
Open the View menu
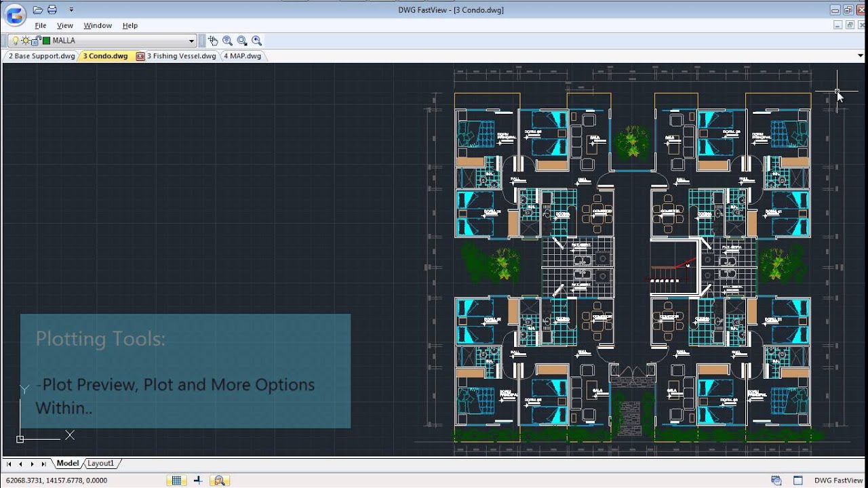click(65, 25)
